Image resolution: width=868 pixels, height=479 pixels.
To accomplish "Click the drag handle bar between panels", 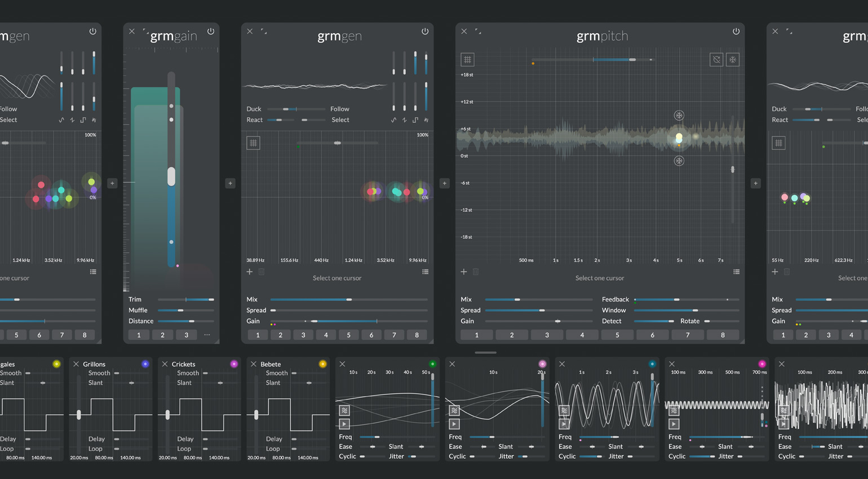I will pos(485,353).
